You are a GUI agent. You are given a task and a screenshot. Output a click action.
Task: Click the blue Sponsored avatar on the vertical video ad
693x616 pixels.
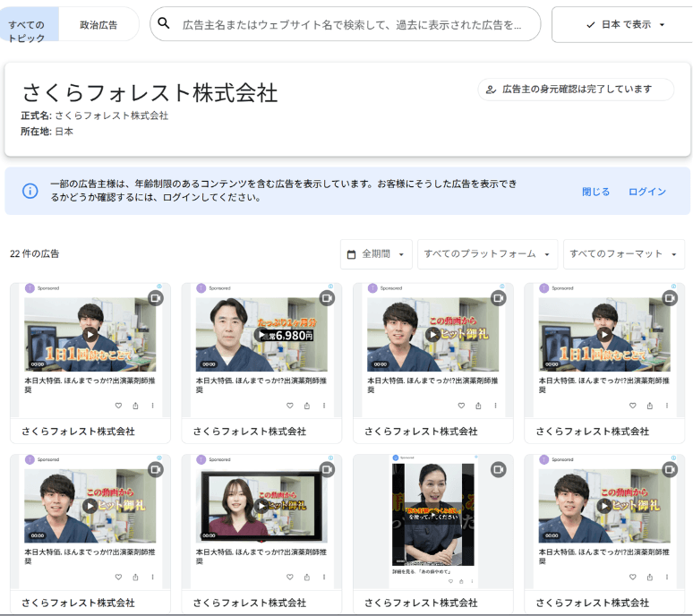pos(396,458)
